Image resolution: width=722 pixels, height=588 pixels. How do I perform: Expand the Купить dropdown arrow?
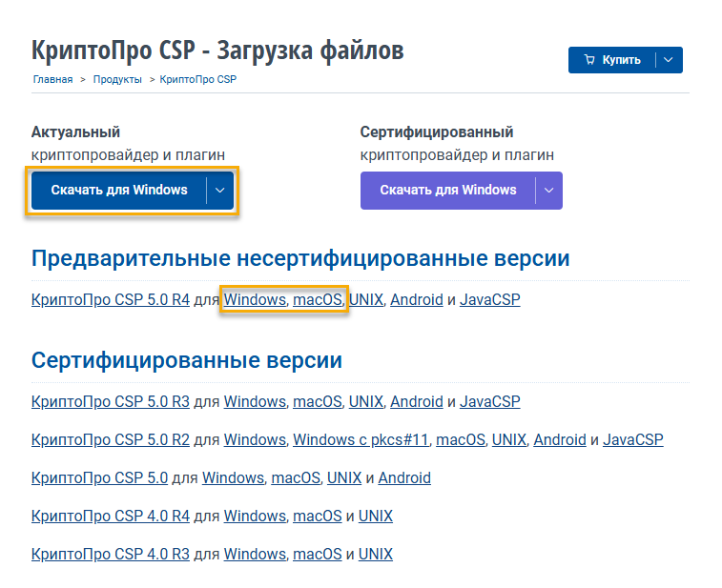[x=669, y=60]
